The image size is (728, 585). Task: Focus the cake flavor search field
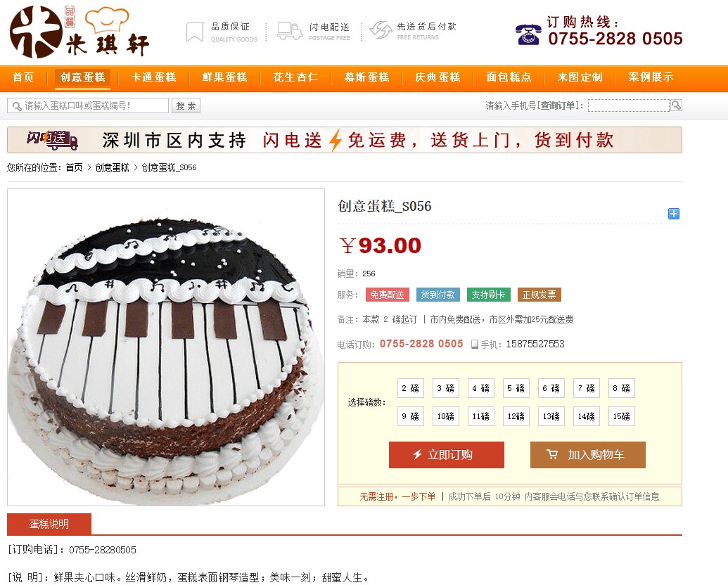coord(88,106)
